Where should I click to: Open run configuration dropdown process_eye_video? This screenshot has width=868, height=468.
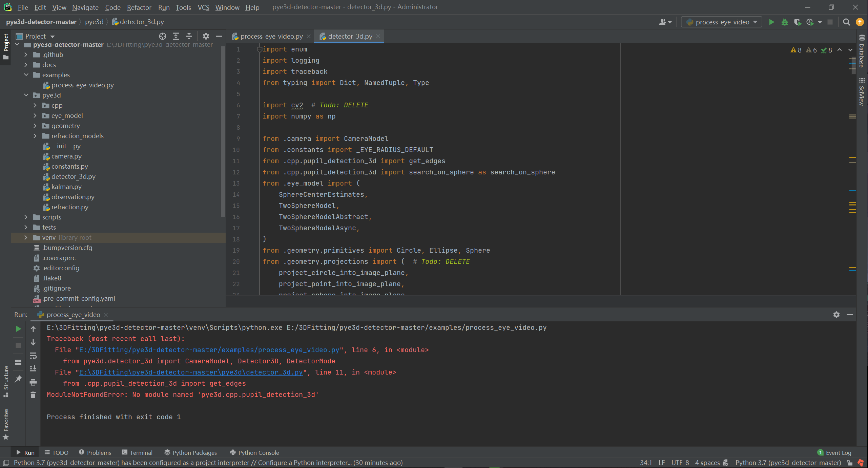[722, 22]
